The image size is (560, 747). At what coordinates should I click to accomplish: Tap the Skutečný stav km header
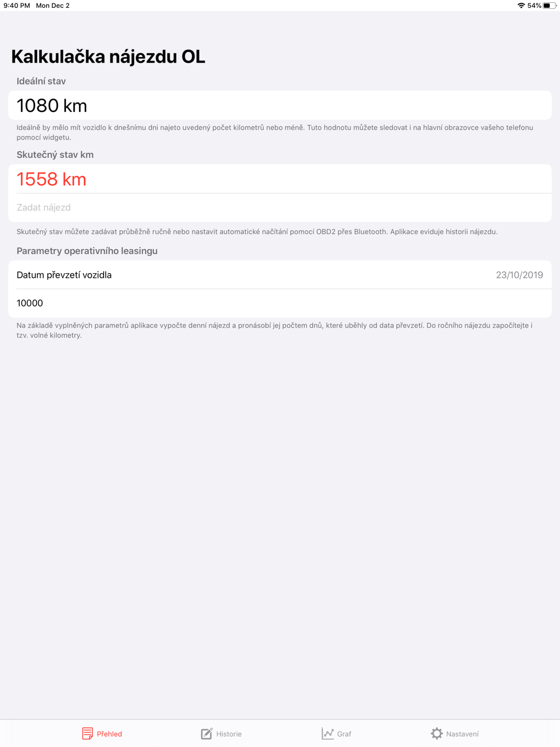point(55,155)
